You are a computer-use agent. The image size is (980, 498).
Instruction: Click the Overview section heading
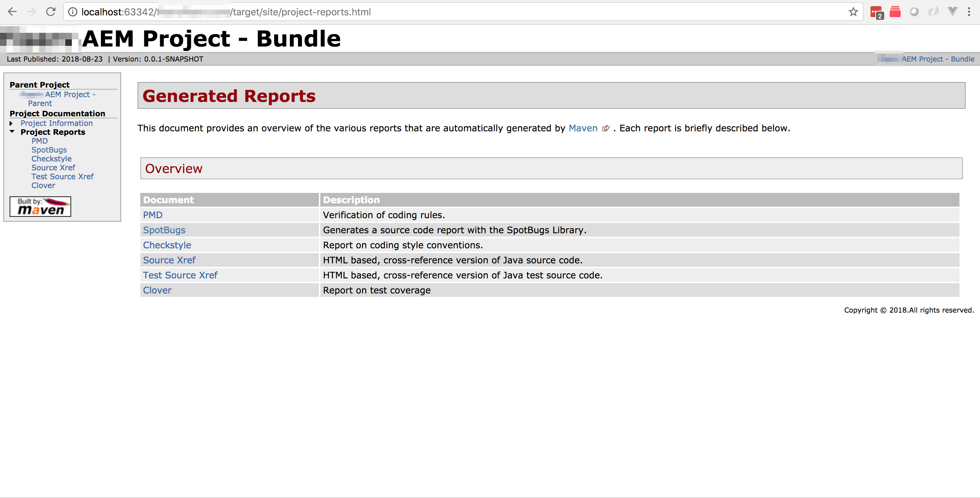click(174, 168)
